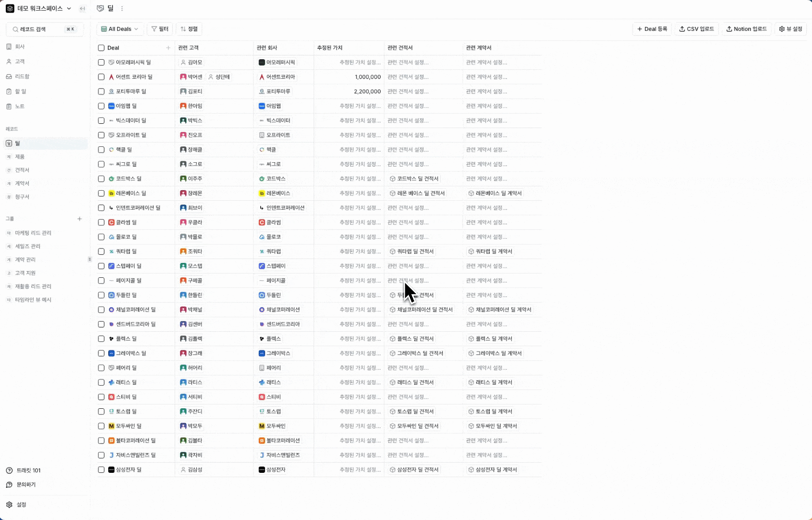
Task: Open the 레몬베이스 딜 계약서 chip
Action: (x=495, y=193)
